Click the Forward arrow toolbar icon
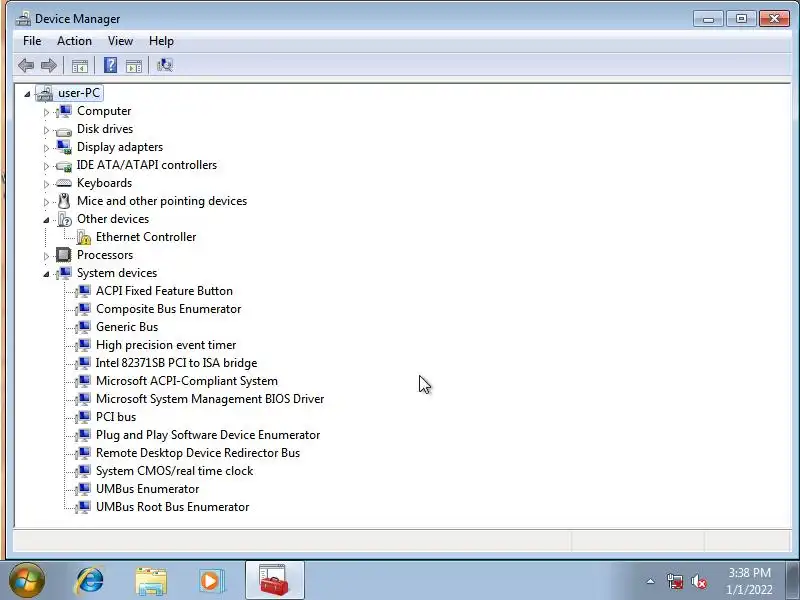Image resolution: width=800 pixels, height=600 pixels. tap(48, 65)
